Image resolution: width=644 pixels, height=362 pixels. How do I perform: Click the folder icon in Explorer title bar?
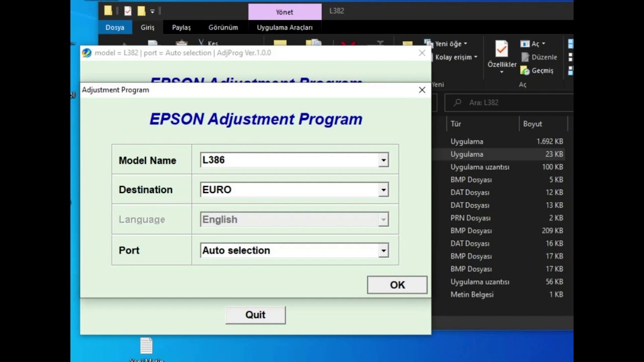coord(108,11)
